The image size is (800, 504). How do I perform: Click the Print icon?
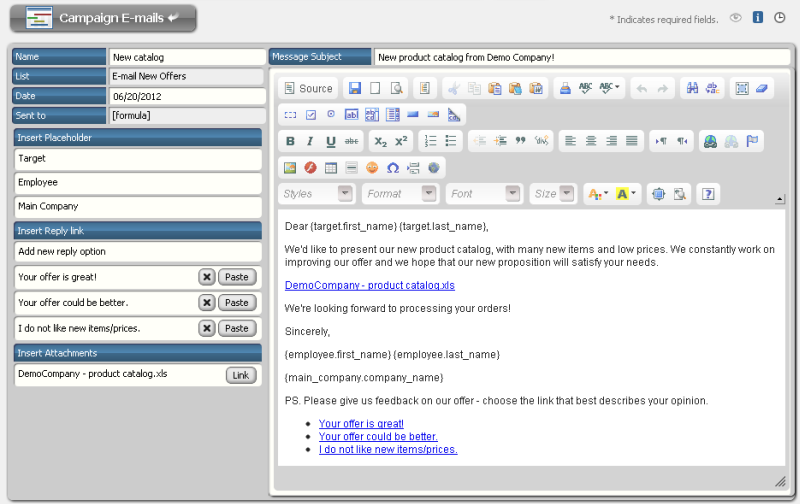click(x=565, y=89)
